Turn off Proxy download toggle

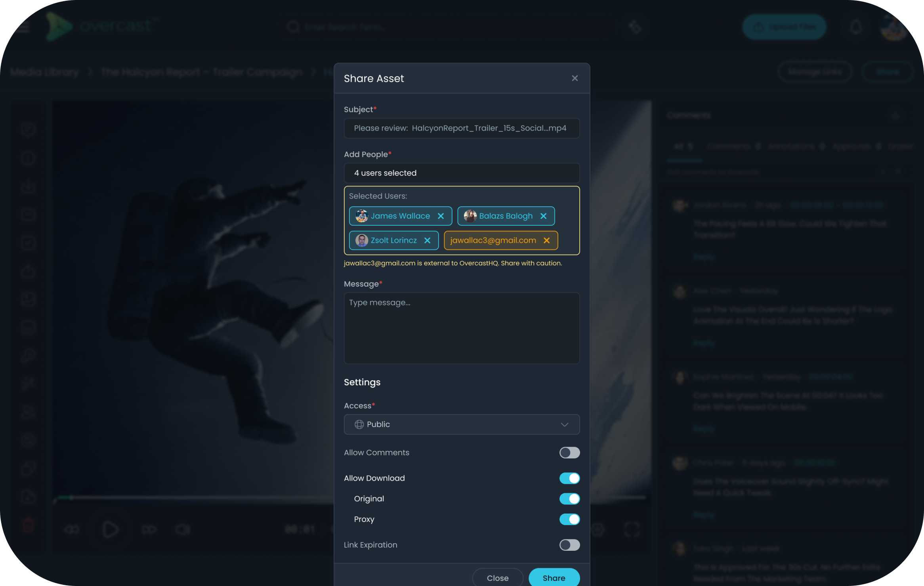[x=569, y=519]
